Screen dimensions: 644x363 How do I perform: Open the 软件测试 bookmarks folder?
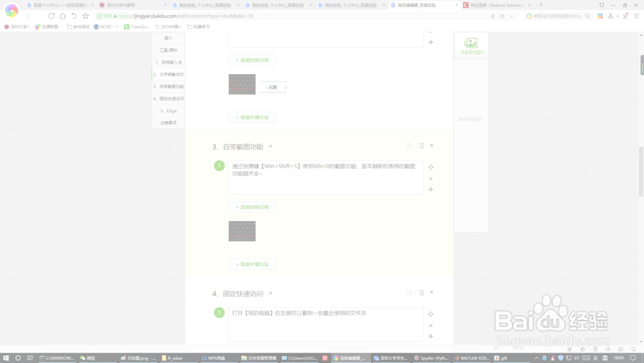(78, 26)
